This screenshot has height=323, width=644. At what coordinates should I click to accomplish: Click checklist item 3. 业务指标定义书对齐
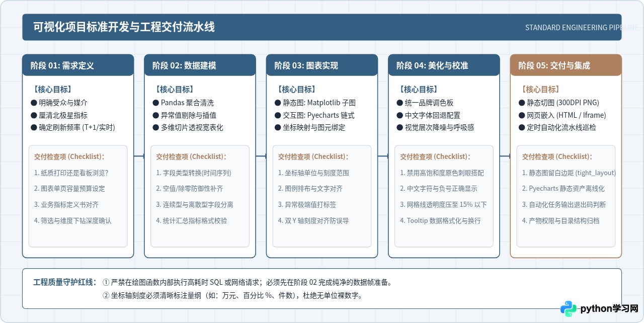(66, 205)
